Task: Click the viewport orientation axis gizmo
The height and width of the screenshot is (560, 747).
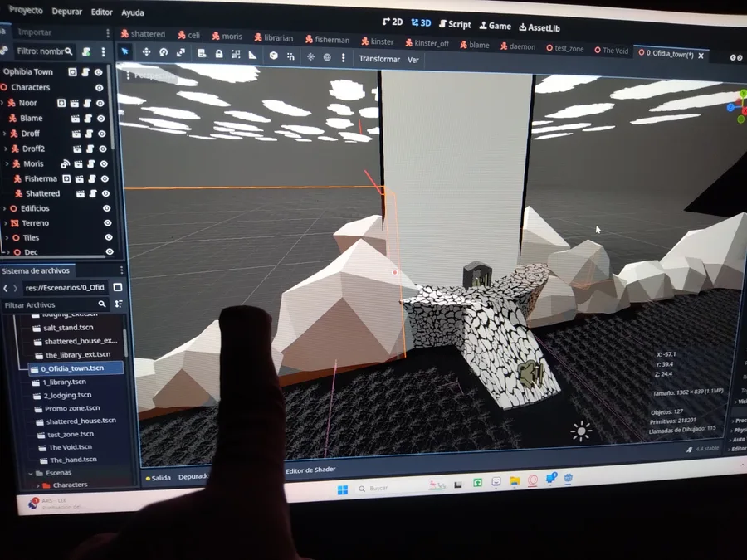Action: (x=739, y=105)
